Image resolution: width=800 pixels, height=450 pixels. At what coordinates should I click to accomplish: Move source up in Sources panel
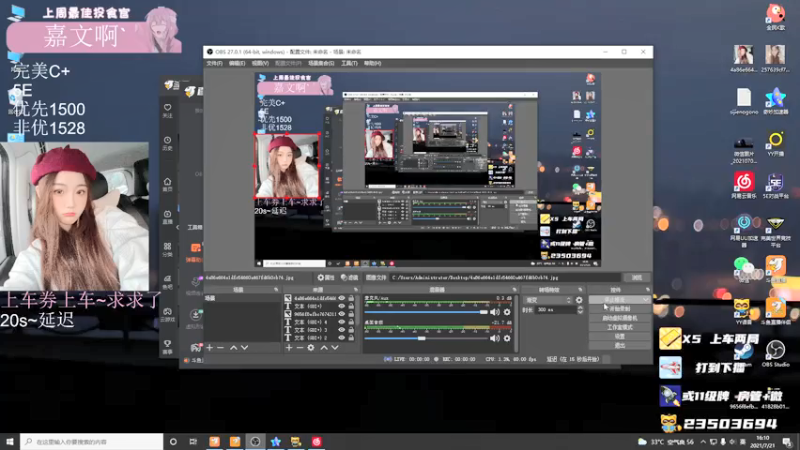pos(323,347)
